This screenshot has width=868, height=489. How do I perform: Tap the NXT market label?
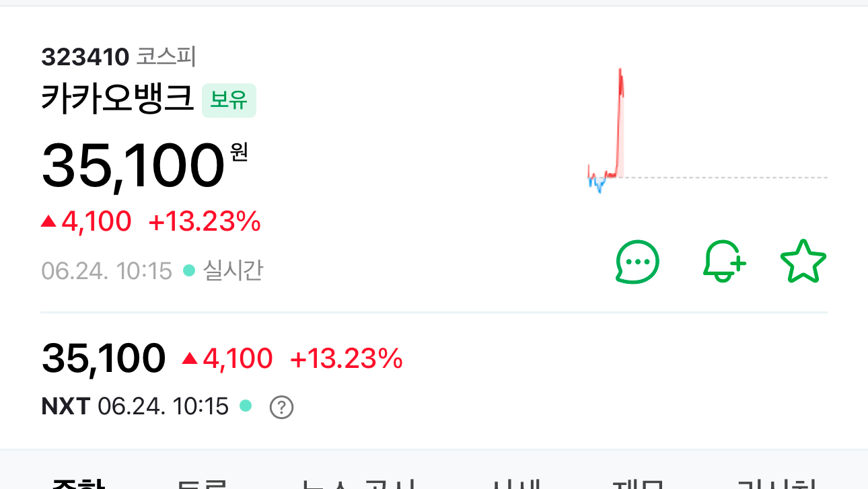[65, 406]
